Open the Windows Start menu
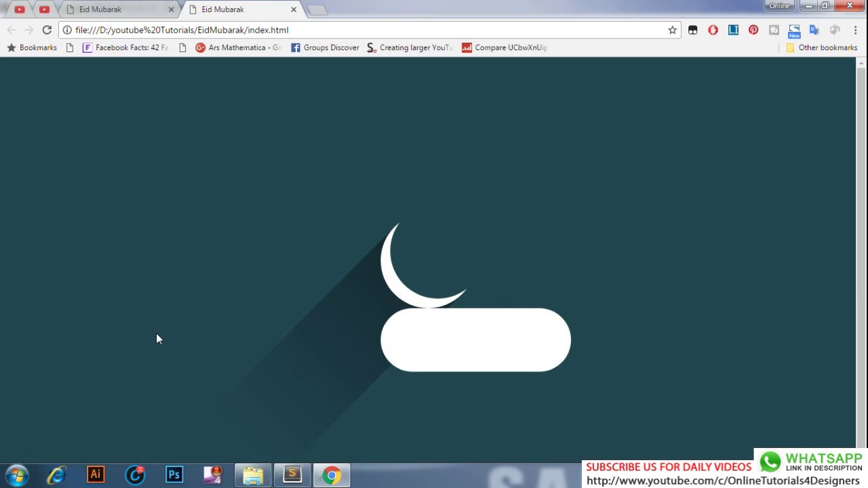Viewport: 868px width, 488px height. pyautogui.click(x=17, y=475)
